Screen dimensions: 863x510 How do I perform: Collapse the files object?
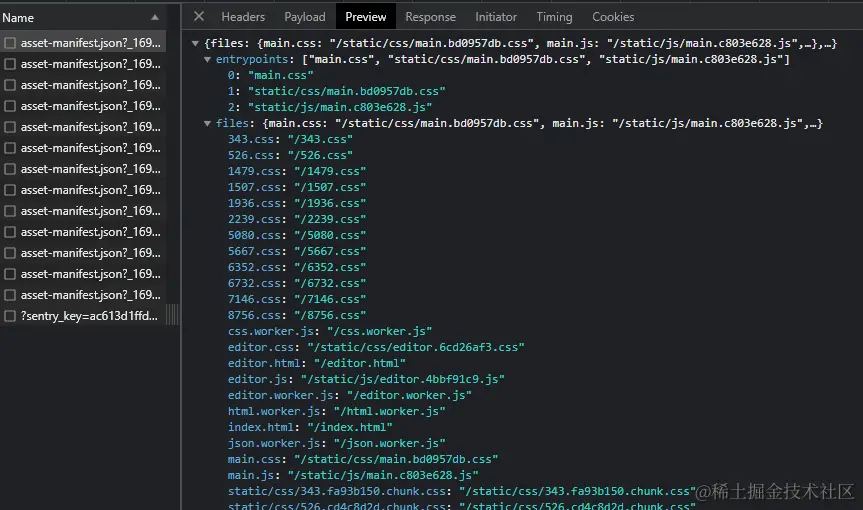point(207,124)
